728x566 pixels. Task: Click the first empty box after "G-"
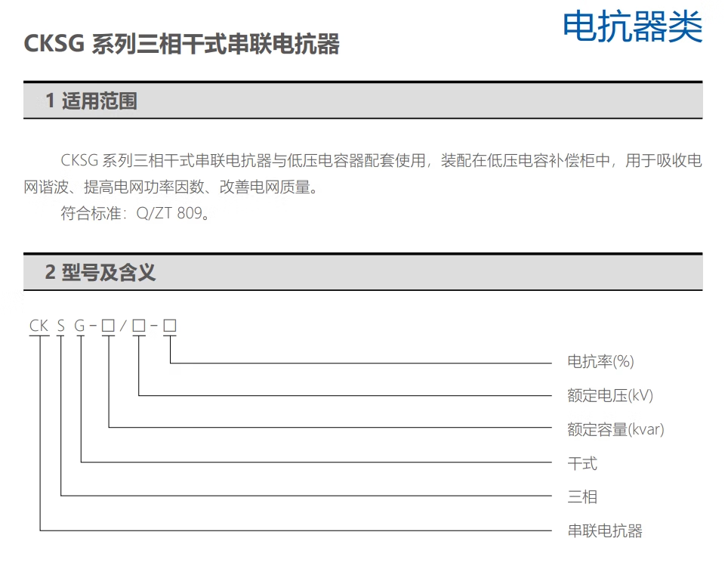(108, 326)
